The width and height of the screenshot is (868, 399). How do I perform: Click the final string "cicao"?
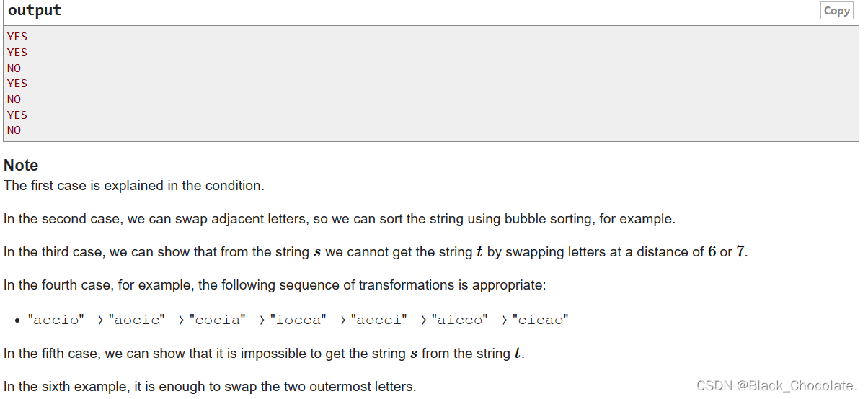[540, 320]
